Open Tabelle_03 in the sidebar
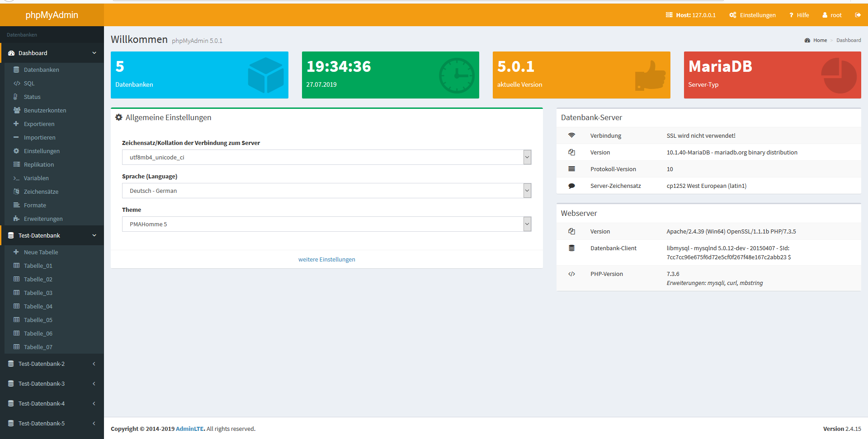Viewport: 868px width, 439px height. (x=38, y=293)
